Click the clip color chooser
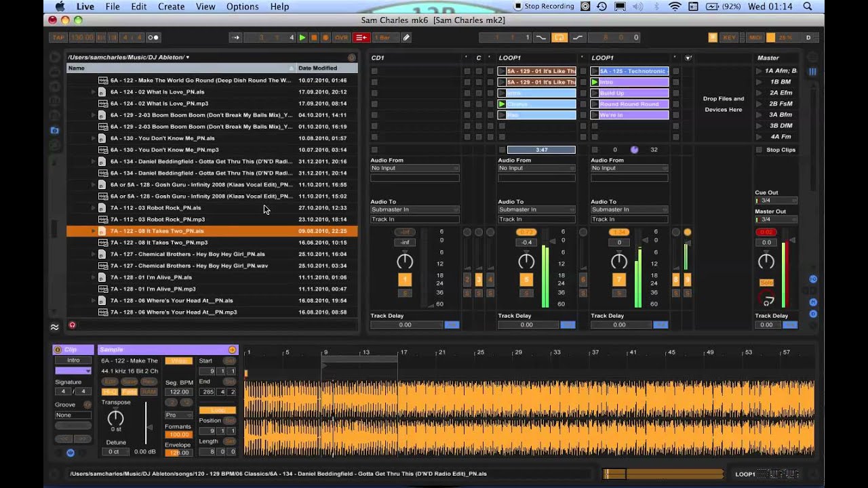Screen dimensions: 868x488 73,371
